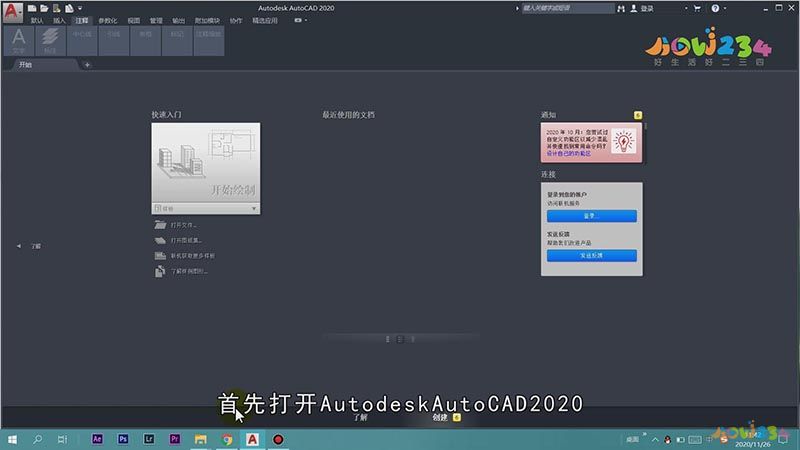Click the 注释缩放 ribbon panel

[209, 41]
